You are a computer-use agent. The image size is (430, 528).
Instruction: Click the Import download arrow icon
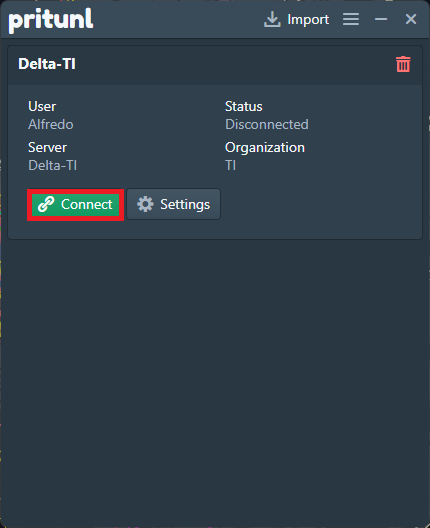tap(272, 19)
